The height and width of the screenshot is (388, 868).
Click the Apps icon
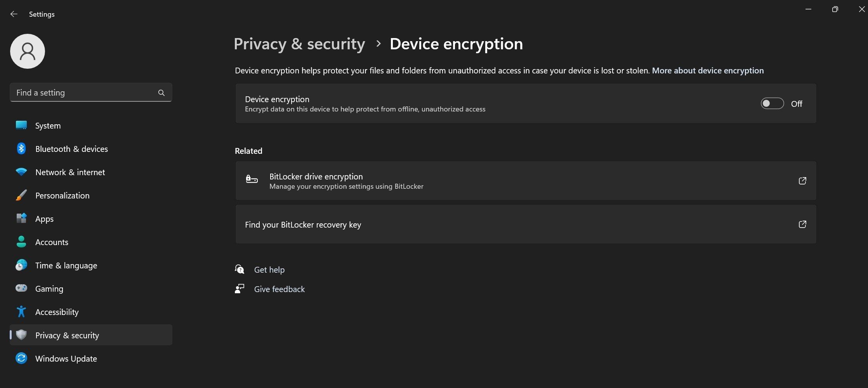21,218
